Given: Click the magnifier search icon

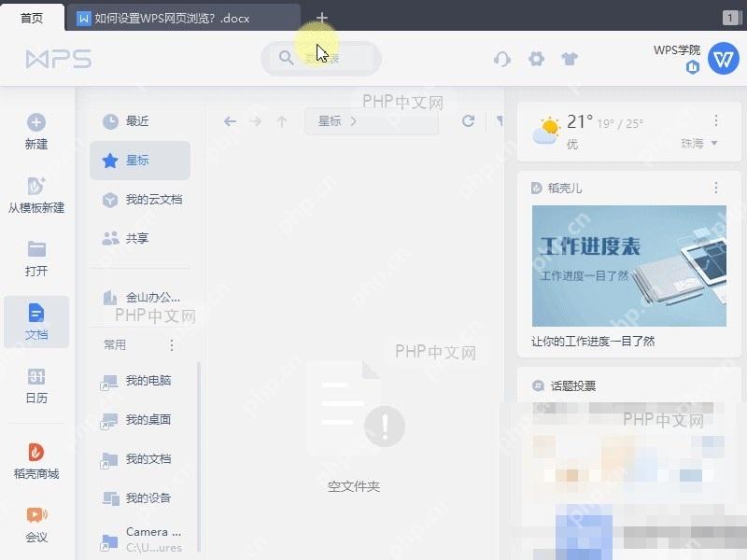Looking at the screenshot, I should click(x=287, y=58).
